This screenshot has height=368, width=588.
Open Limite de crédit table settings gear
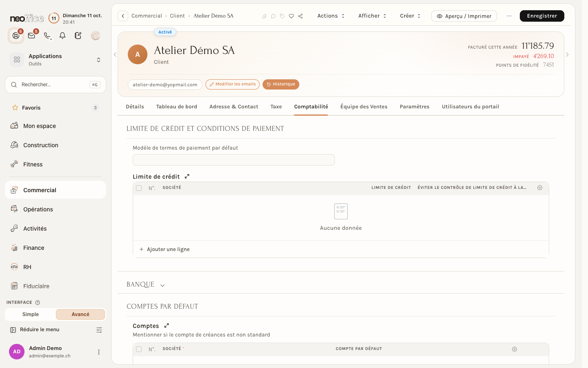pyautogui.click(x=540, y=188)
